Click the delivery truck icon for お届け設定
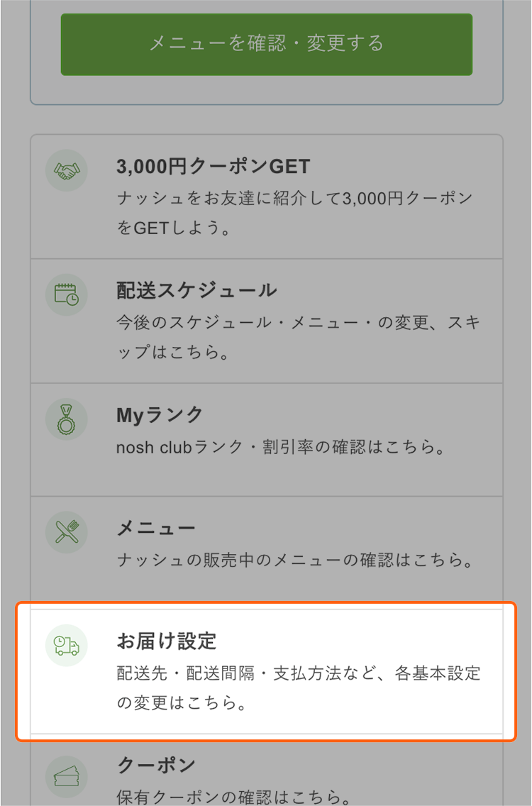 66,646
